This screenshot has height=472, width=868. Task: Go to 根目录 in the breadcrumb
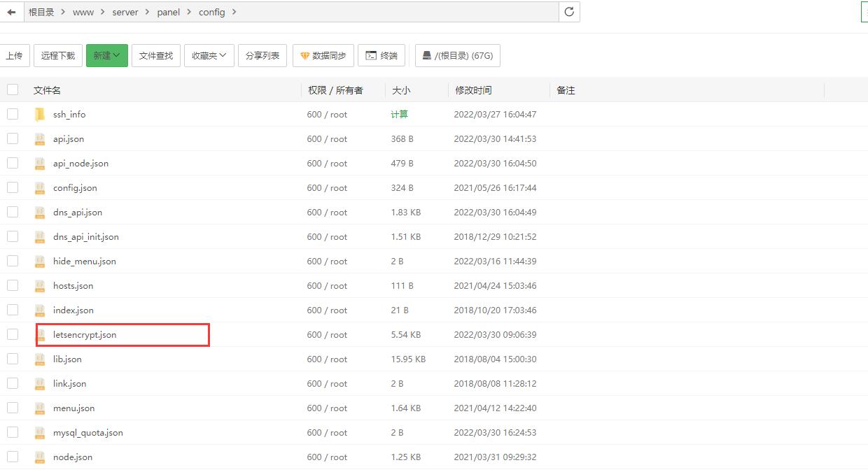point(41,12)
